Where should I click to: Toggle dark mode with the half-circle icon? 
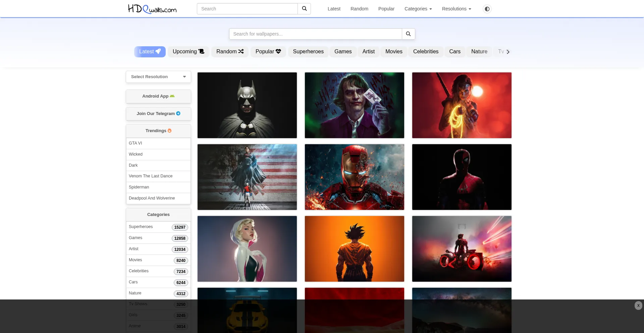pyautogui.click(x=487, y=9)
